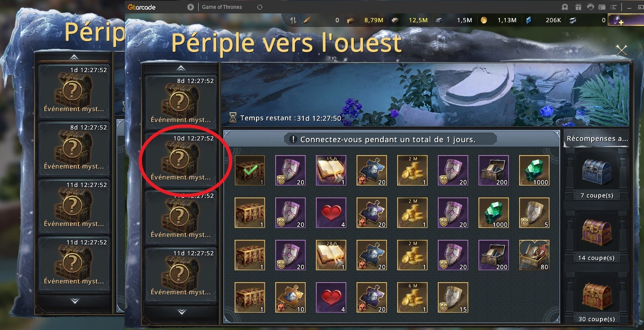Click the green emerald reward in the first row
The width and height of the screenshot is (644, 330).
534,170
